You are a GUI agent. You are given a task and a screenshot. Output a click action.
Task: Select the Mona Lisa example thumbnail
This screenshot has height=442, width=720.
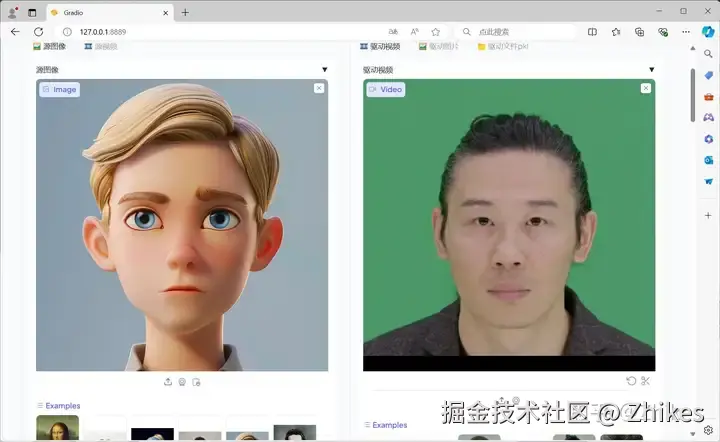57,428
